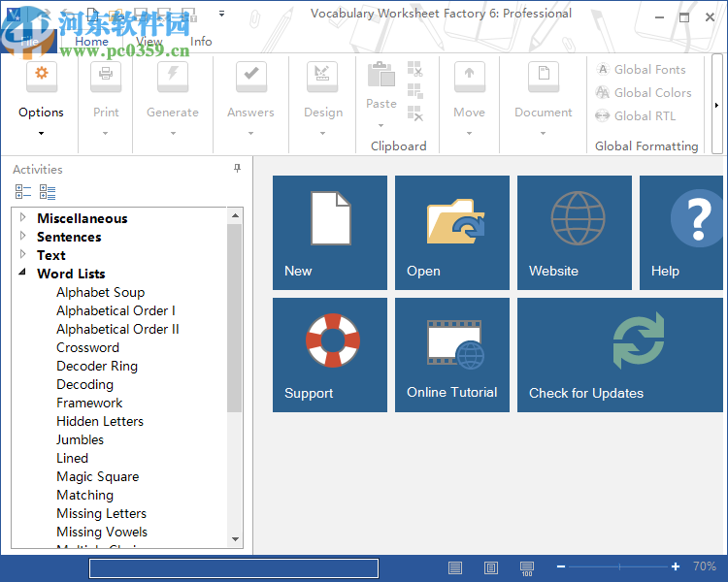This screenshot has height=582, width=728.
Task: Select Magic Square activity
Action: [98, 476]
